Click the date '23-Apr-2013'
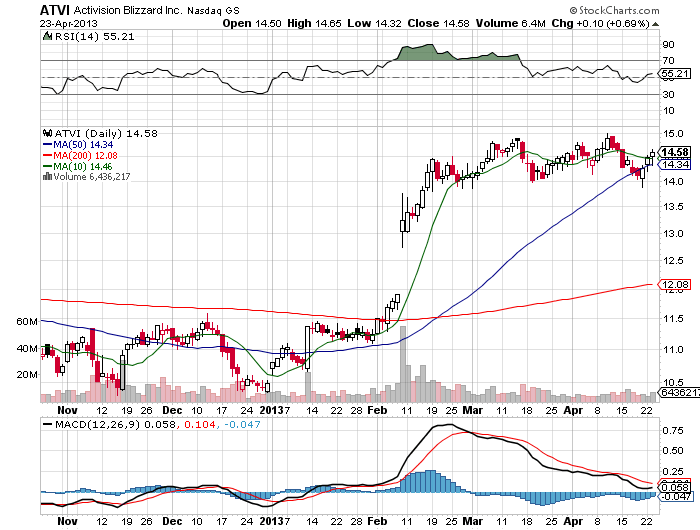Screen dimensions: 700x530 (68, 23)
